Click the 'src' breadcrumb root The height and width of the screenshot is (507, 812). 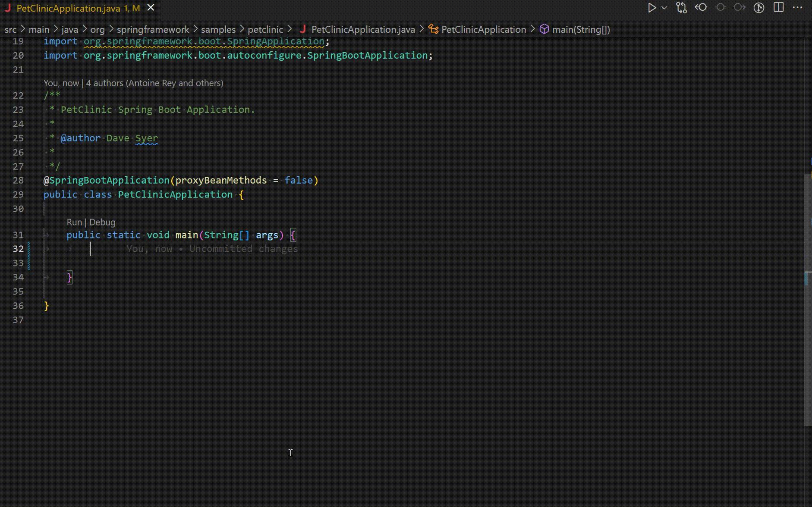click(x=10, y=29)
